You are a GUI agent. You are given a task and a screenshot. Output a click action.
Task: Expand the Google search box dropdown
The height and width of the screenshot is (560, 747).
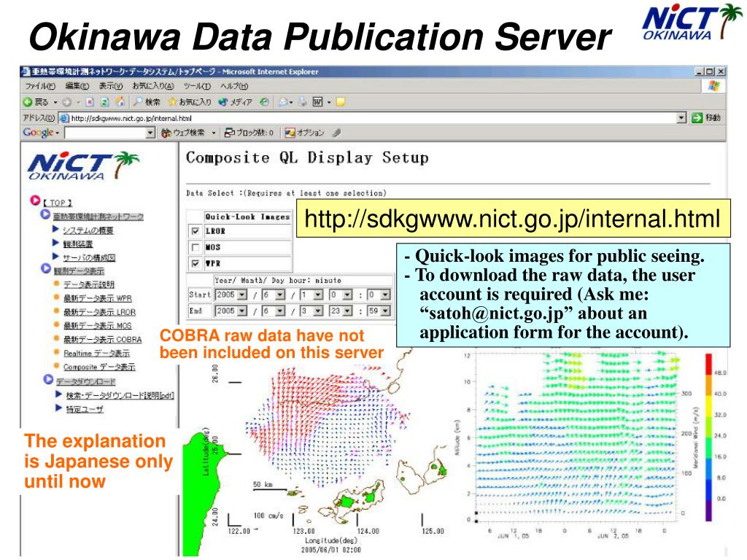[150, 133]
